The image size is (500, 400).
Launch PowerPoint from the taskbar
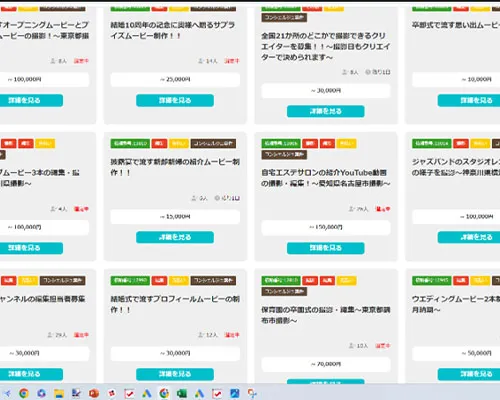click(94, 394)
